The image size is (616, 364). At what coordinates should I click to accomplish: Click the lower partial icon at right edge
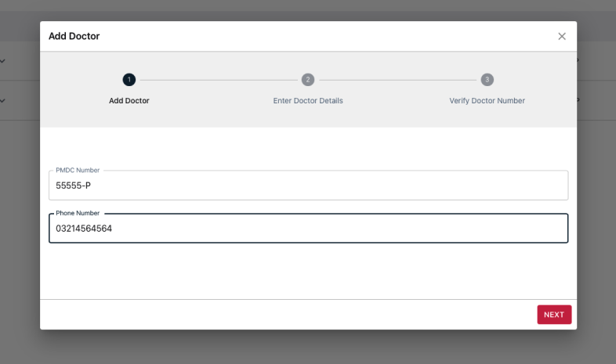578,100
